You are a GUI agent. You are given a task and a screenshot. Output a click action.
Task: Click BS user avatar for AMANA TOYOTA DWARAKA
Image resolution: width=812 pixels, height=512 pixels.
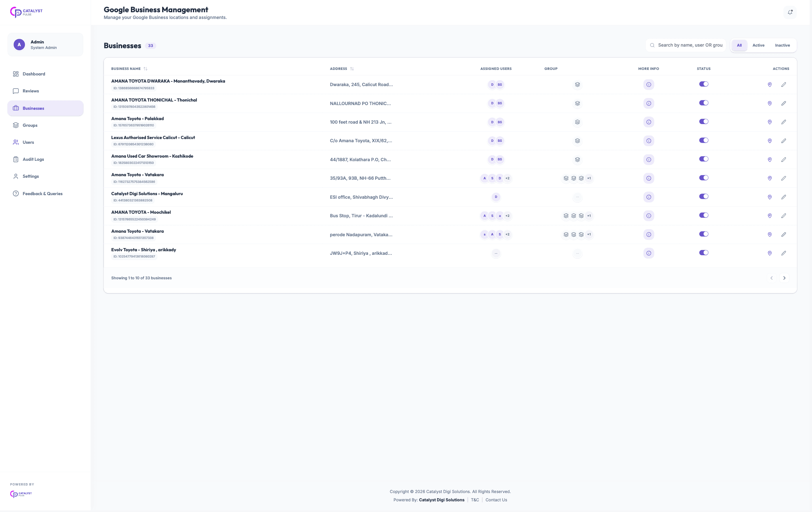tap(500, 85)
